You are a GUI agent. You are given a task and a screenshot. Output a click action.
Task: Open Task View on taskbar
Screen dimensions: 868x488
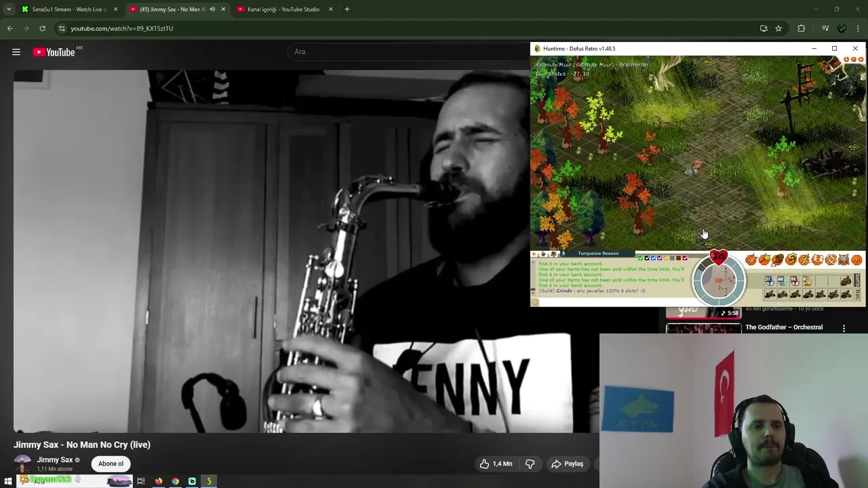click(141, 481)
